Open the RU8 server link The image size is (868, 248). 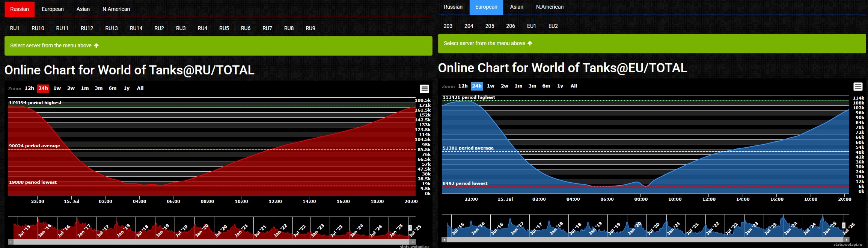coord(289,28)
